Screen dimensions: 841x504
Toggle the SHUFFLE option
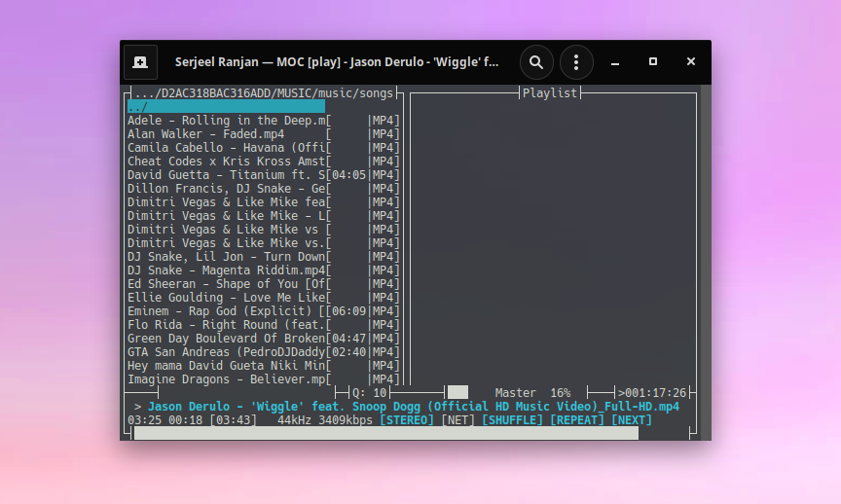tap(512, 419)
